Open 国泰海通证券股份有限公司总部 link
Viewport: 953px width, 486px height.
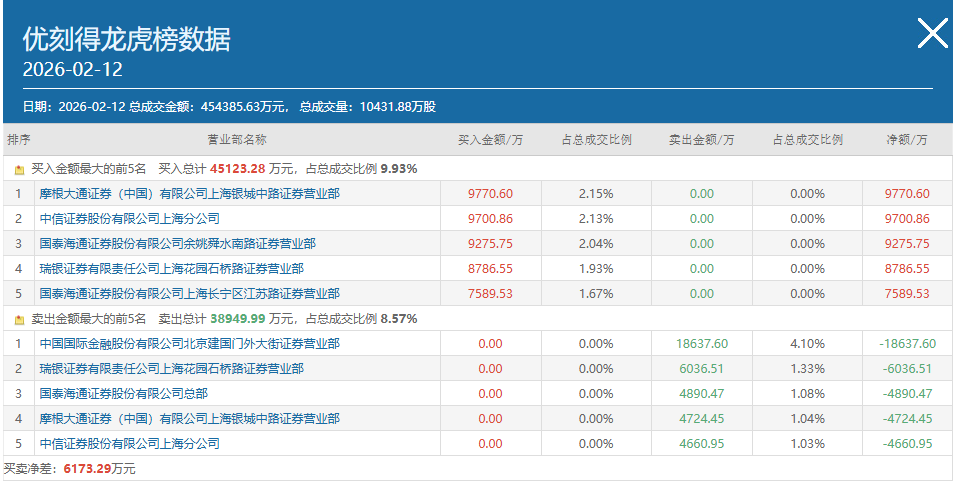click(x=123, y=394)
